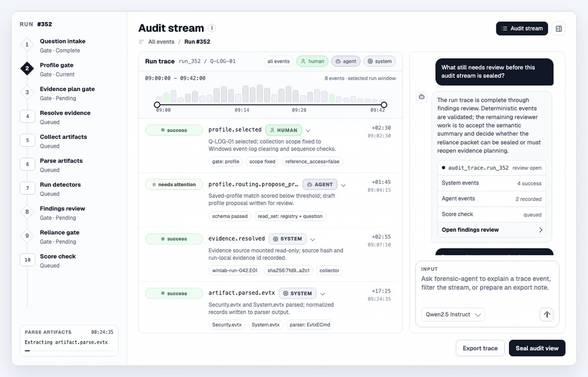Click step 4 marker for Resolve evidence
This screenshot has width=588, height=377.
click(x=27, y=117)
